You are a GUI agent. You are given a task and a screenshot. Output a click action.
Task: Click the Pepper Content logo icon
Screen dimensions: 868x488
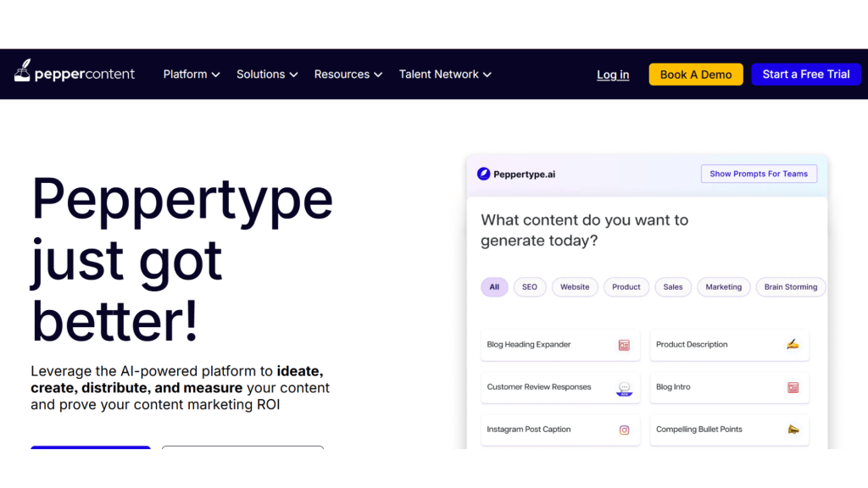22,71
